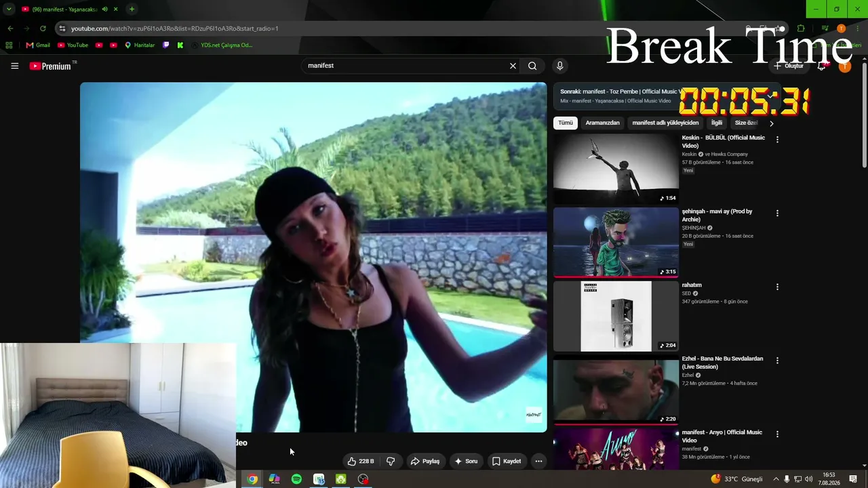This screenshot has width=868, height=488.
Task: Open the options menu for manifest - Anyo
Action: [777, 434]
